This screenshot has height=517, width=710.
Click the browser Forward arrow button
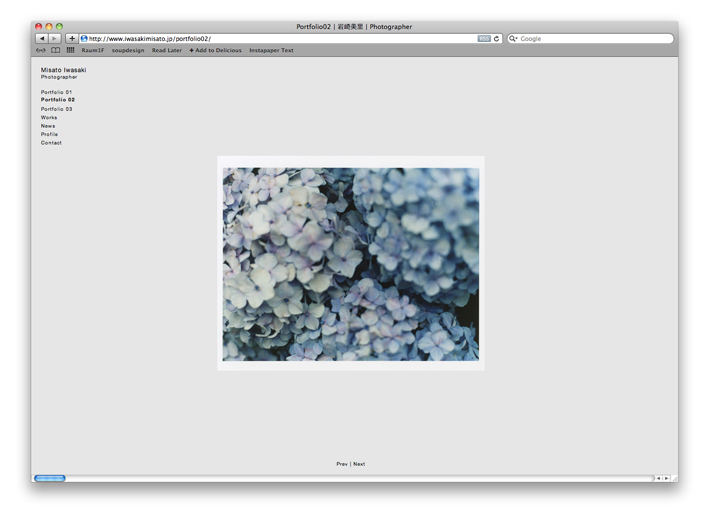coord(54,39)
